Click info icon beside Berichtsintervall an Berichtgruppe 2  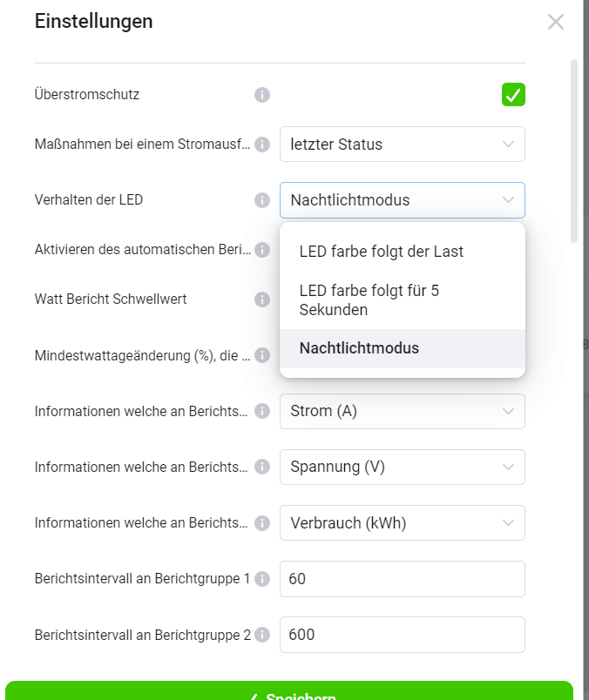262,635
